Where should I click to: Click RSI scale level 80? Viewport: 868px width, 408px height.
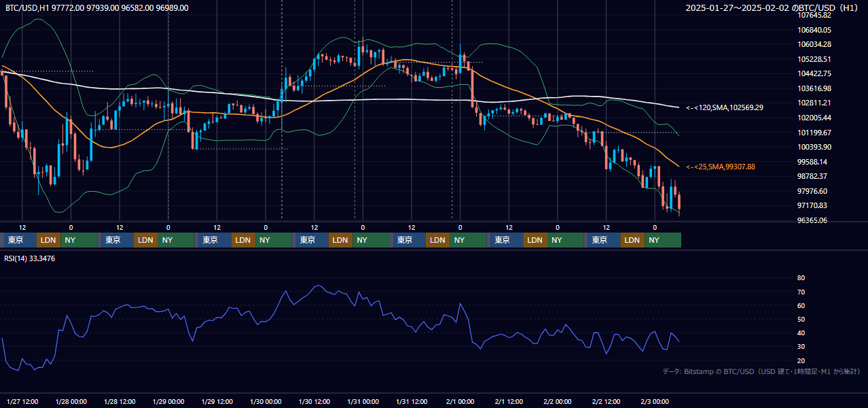click(801, 278)
